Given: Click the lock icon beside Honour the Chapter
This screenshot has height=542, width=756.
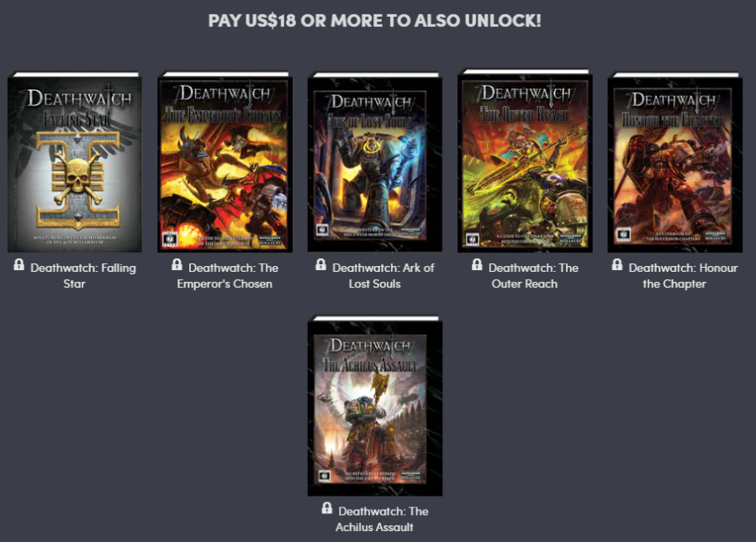Looking at the screenshot, I should (617, 264).
